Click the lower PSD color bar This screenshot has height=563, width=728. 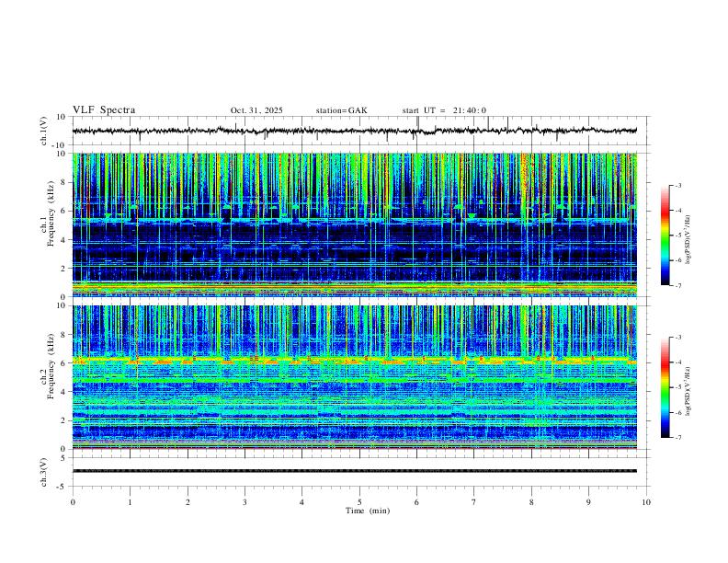pos(665,387)
